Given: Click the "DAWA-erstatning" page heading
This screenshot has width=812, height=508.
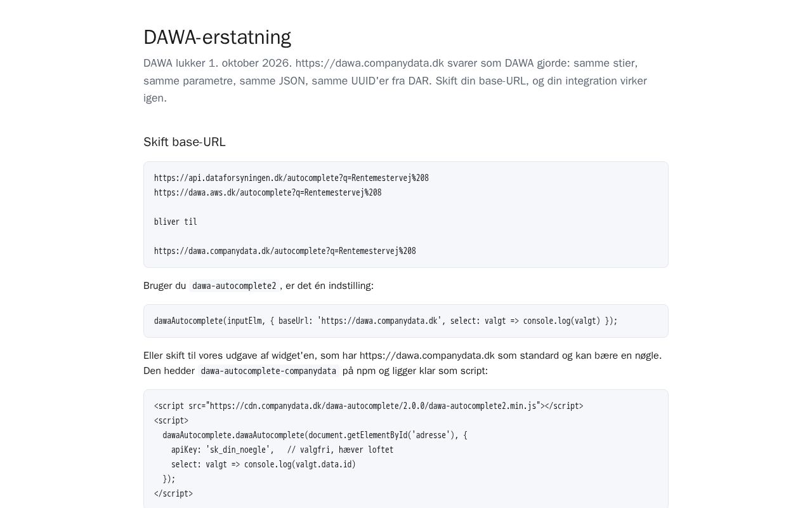Looking at the screenshot, I should point(217,37).
